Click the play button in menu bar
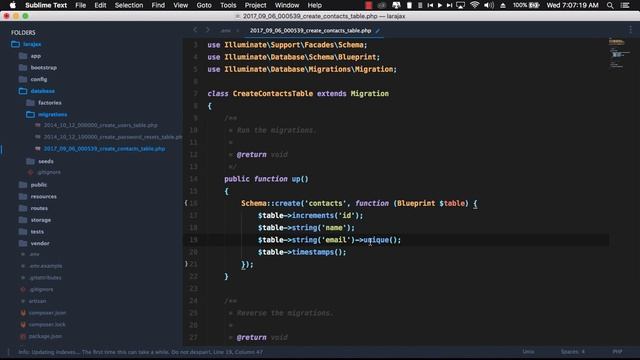This screenshot has width=640, height=360. click(x=440, y=5)
